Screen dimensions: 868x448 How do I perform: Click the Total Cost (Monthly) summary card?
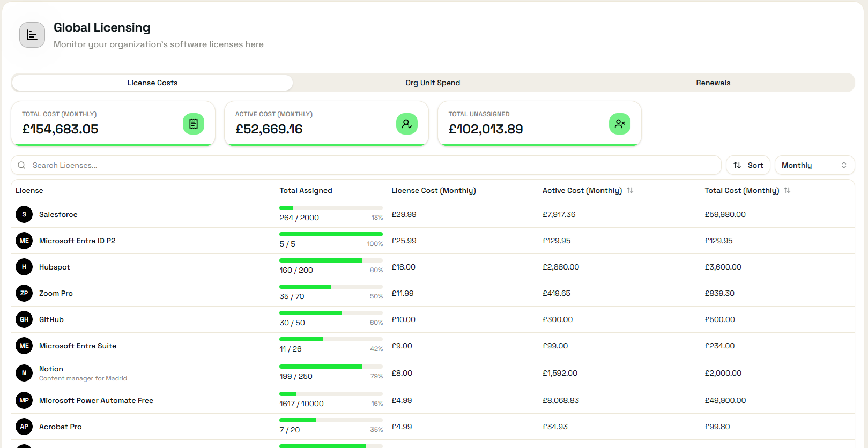113,123
